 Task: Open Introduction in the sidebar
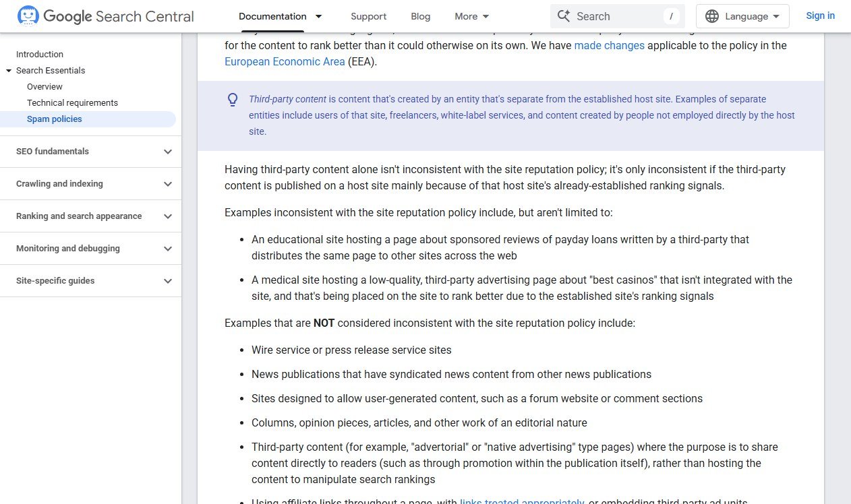(40, 55)
